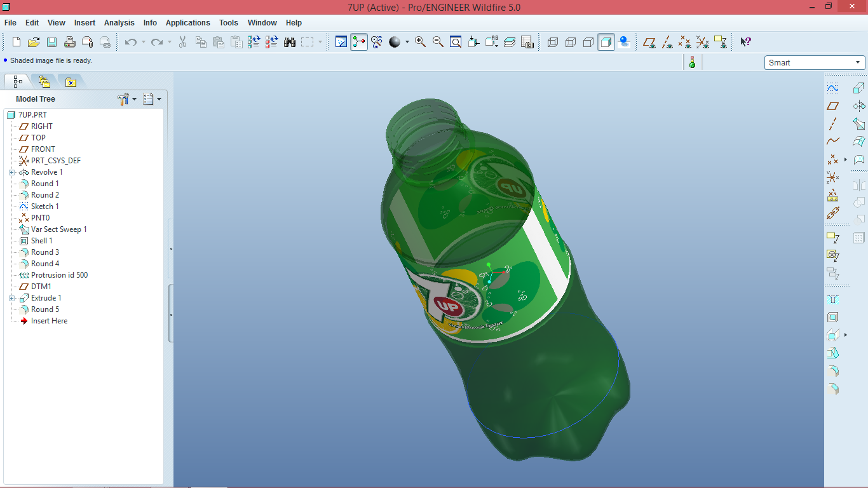Open the Model Tree Settings dropdown
The height and width of the screenshot is (488, 868).
point(127,99)
